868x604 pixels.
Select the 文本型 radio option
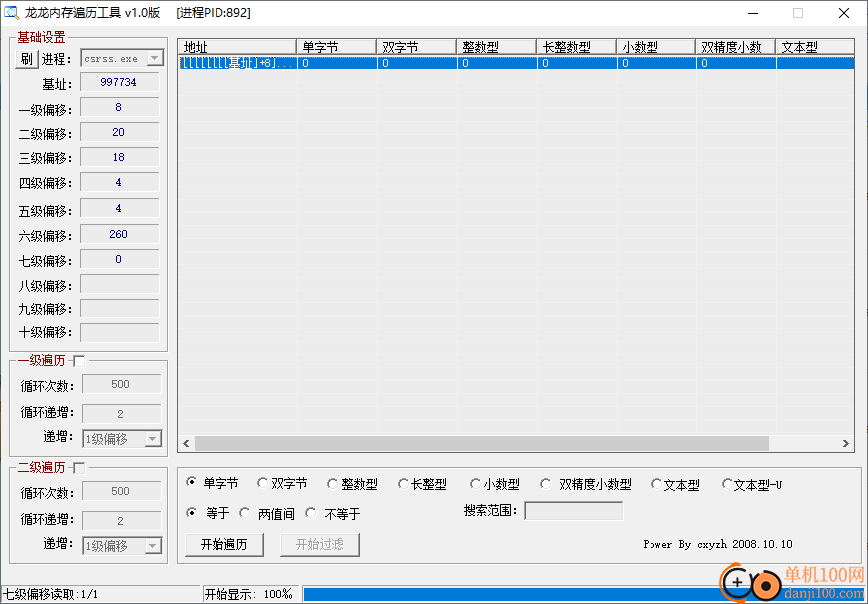(656, 484)
